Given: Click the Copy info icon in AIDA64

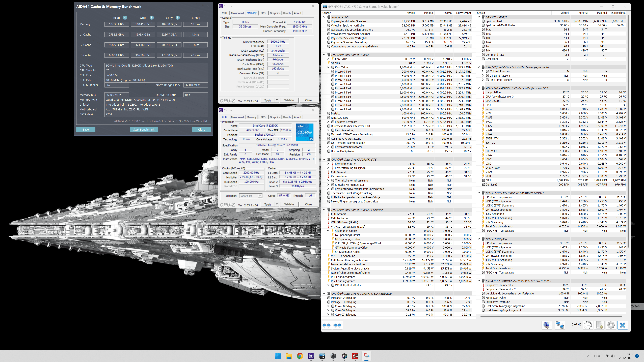Looking at the screenshot, I should 178,18.
